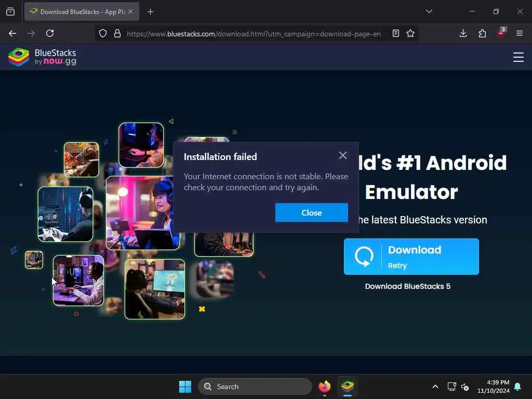Click the top gaming chair thumbnail
This screenshot has width=532, height=399.
(141, 145)
